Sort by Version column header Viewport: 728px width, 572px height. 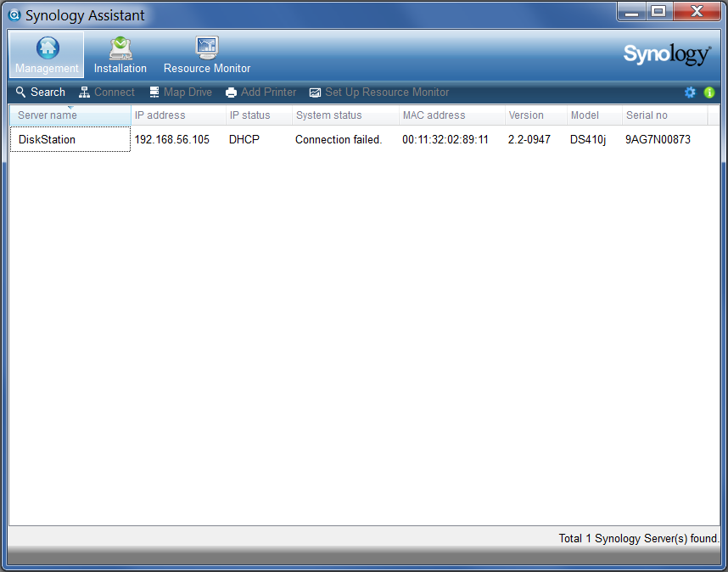point(535,115)
